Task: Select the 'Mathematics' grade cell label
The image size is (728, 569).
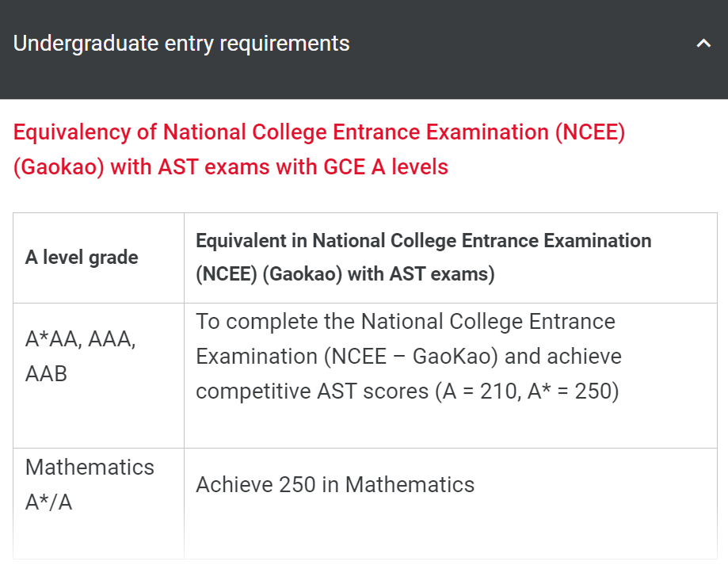Action: [x=90, y=467]
